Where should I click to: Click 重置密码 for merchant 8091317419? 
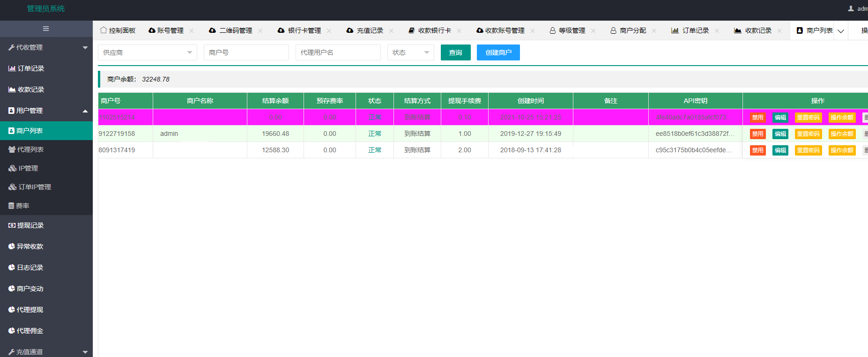coord(809,150)
